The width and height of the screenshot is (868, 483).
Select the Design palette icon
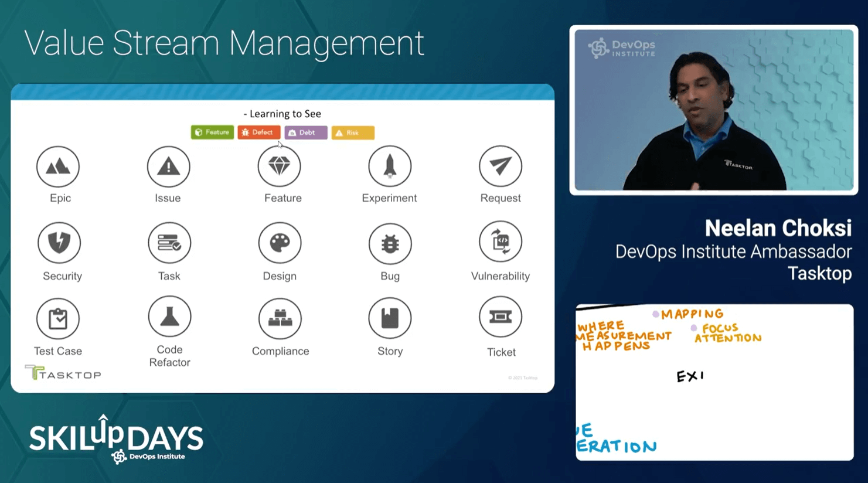click(280, 243)
